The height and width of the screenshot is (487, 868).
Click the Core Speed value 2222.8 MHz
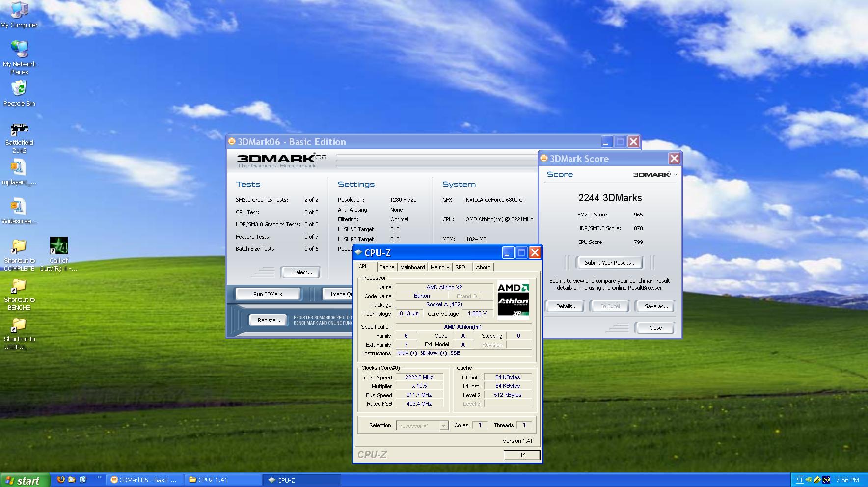click(419, 378)
